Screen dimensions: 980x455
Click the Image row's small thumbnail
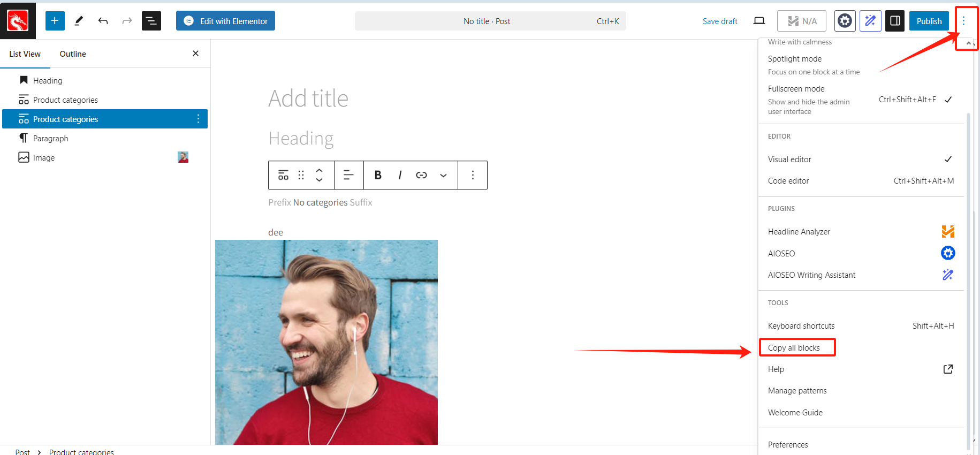[183, 157]
